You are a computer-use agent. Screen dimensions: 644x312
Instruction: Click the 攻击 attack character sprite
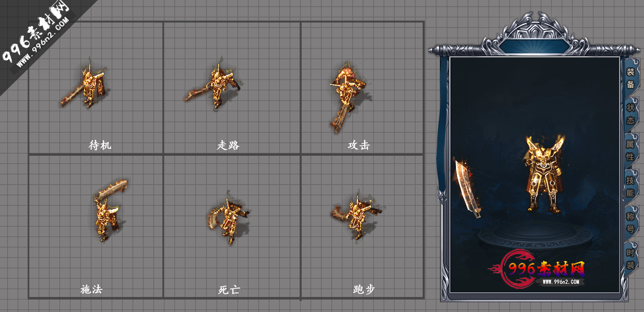(x=346, y=97)
